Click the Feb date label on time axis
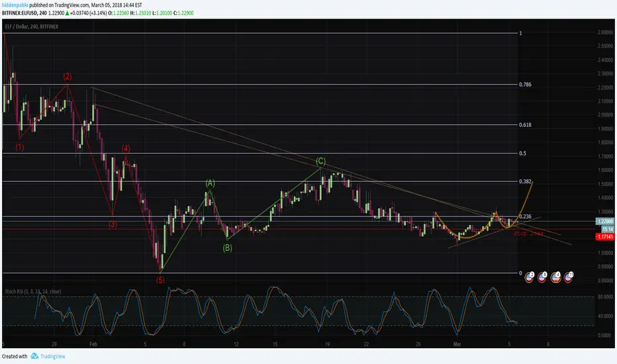The image size is (617, 364). click(x=93, y=344)
